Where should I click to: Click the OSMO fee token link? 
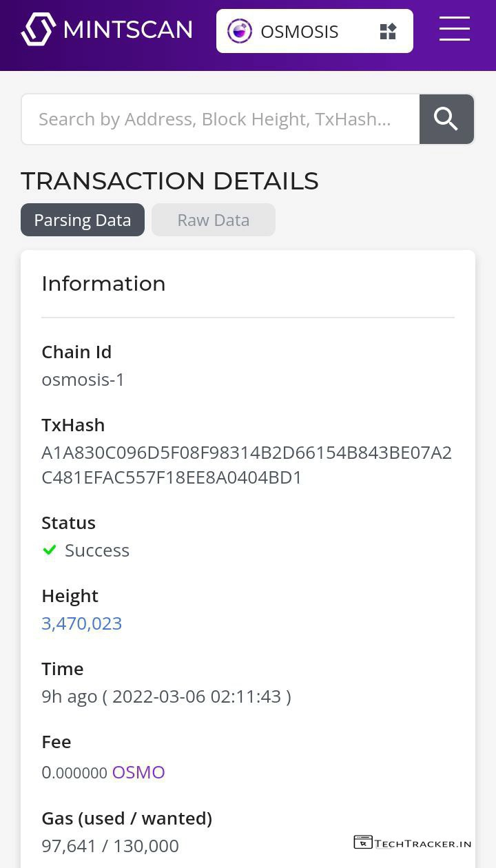138,772
